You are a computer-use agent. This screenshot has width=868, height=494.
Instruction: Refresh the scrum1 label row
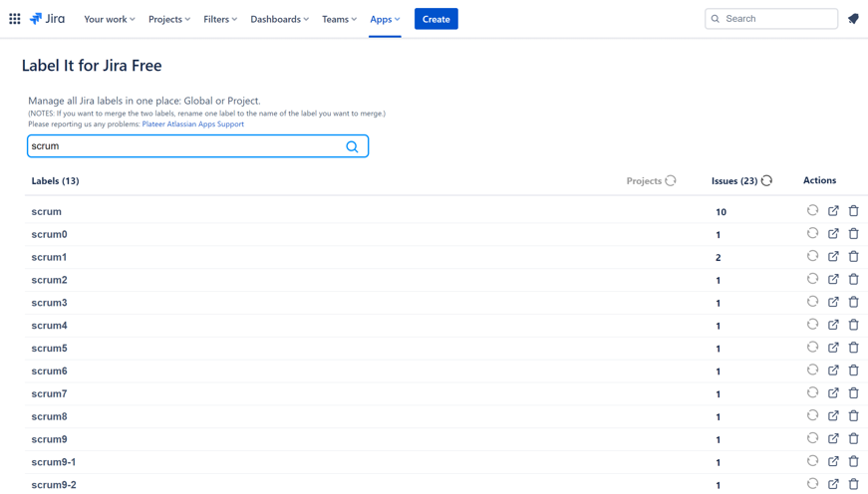[812, 256]
